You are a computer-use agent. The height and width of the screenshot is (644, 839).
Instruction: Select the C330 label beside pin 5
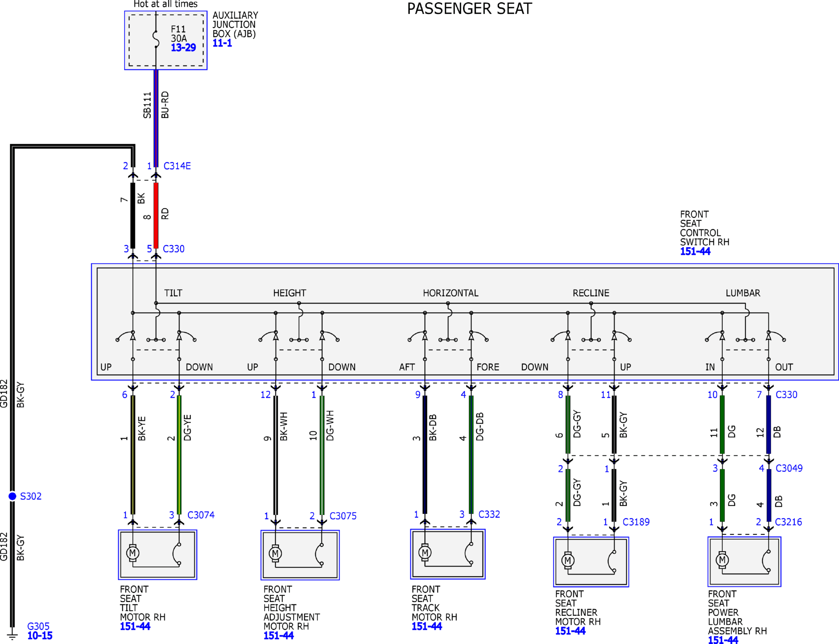(173, 249)
